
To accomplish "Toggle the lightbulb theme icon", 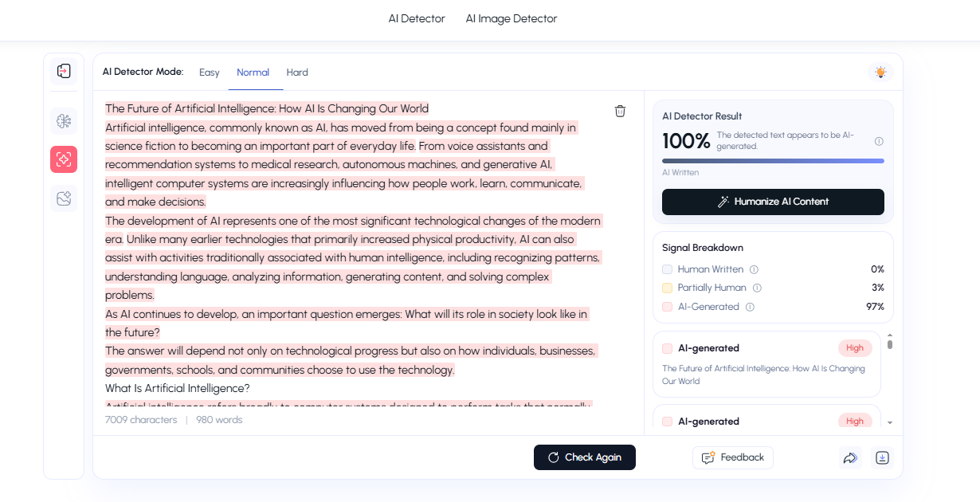I will [880, 73].
